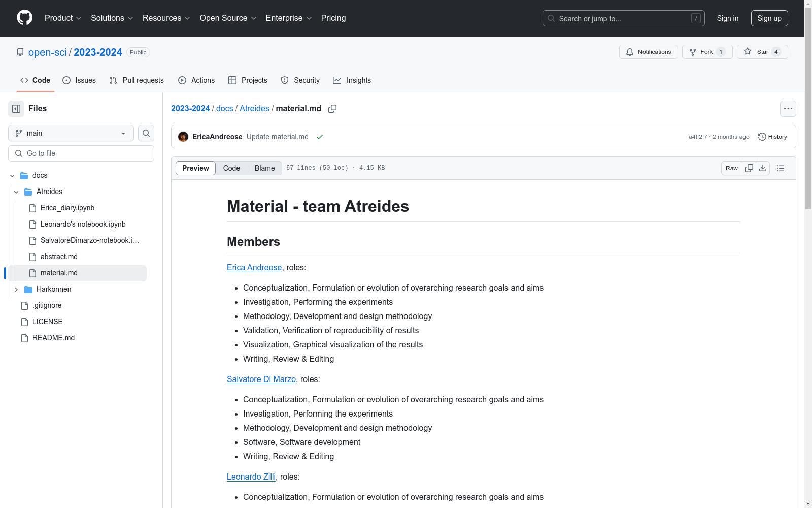Open the Pull requests tab
Screen dimensions: 812x508
click(137, 80)
